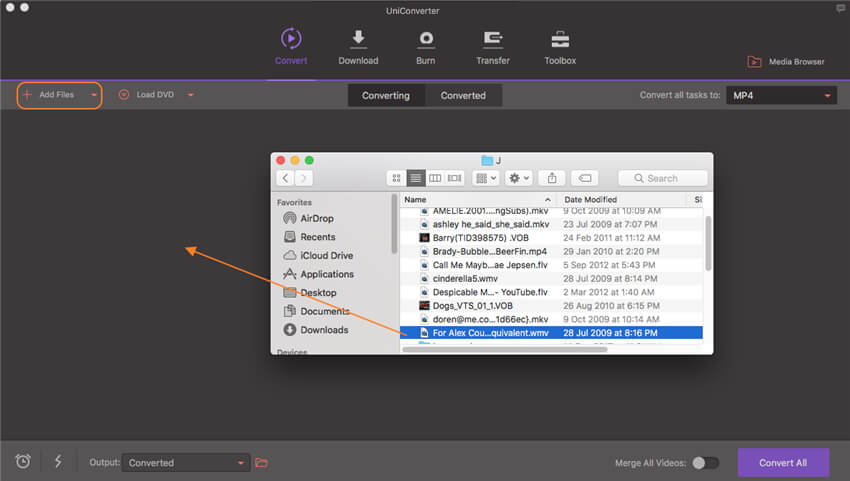Click date 24 Feb 2011 at 11:12 AM
The height and width of the screenshot is (481, 850).
tap(611, 238)
